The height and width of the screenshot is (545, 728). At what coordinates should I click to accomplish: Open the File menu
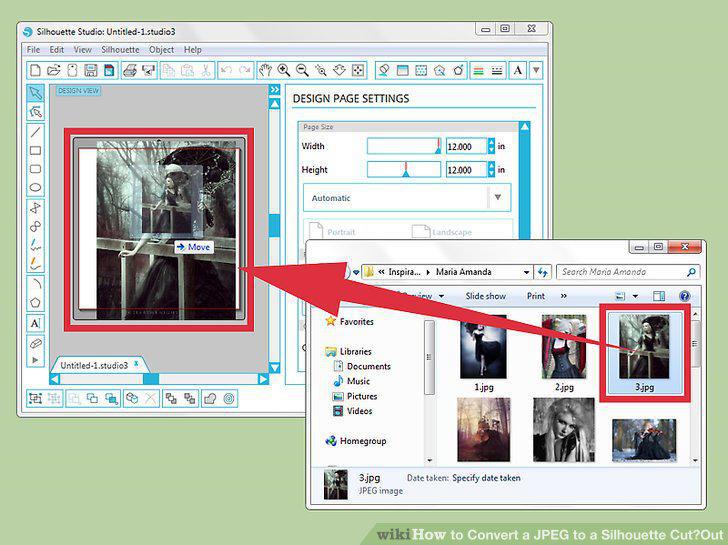pyautogui.click(x=33, y=50)
